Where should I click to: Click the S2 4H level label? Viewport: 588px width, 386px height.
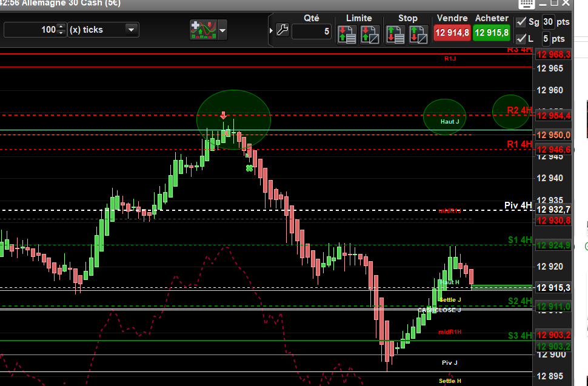click(520, 301)
